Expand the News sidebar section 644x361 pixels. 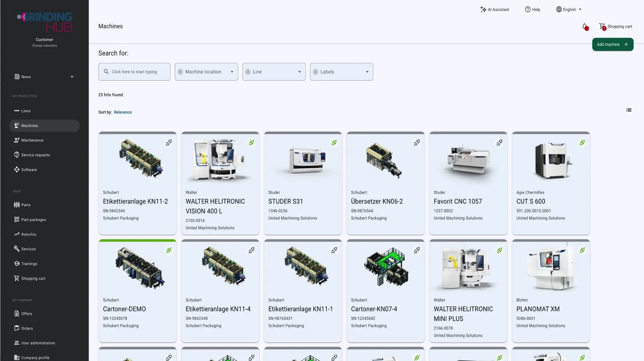pyautogui.click(x=44, y=77)
